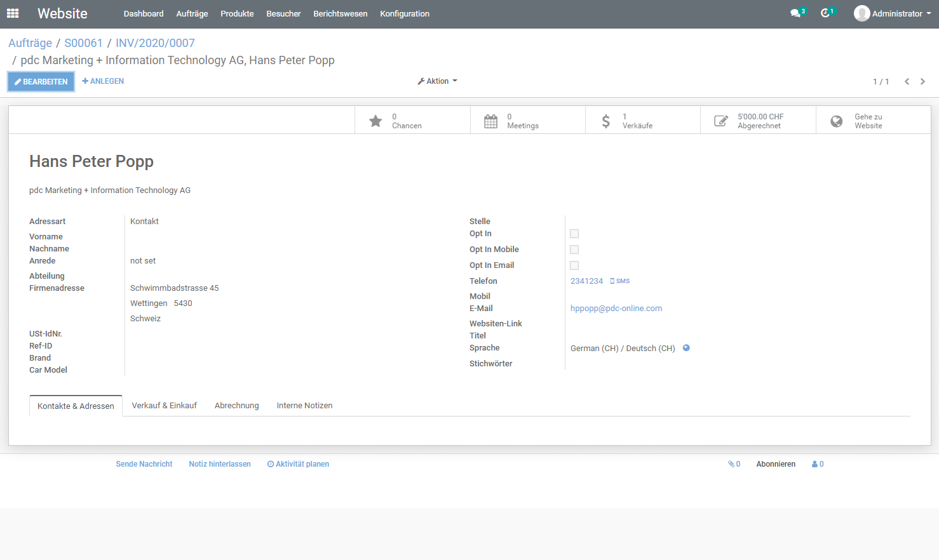
Task: Open the conversations chat icon
Action: coord(795,13)
